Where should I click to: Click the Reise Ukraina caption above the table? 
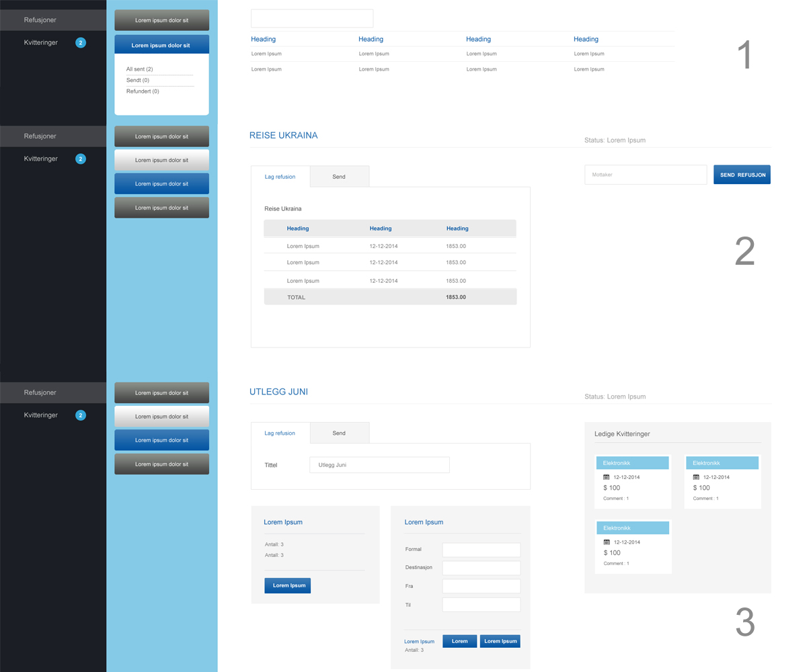pyautogui.click(x=283, y=209)
